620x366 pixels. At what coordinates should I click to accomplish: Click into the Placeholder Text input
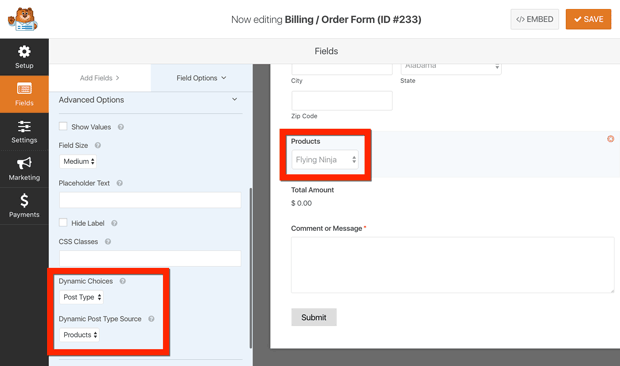click(150, 200)
